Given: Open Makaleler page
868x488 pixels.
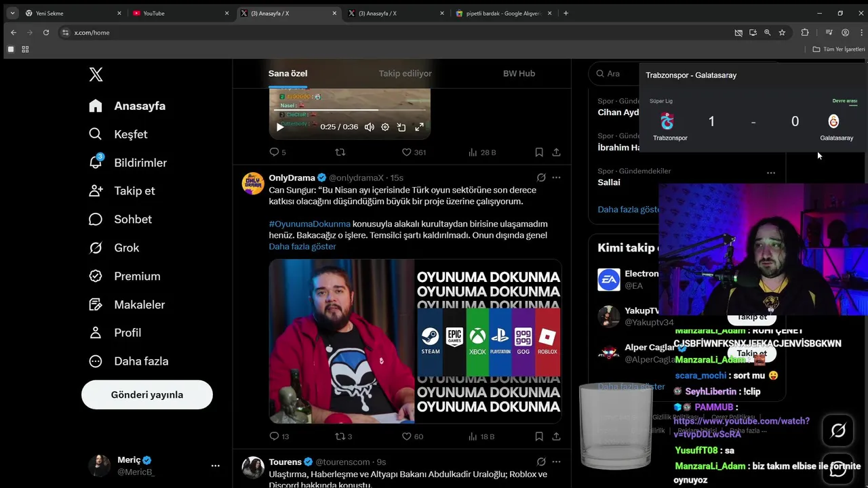Looking at the screenshot, I should click(127, 305).
